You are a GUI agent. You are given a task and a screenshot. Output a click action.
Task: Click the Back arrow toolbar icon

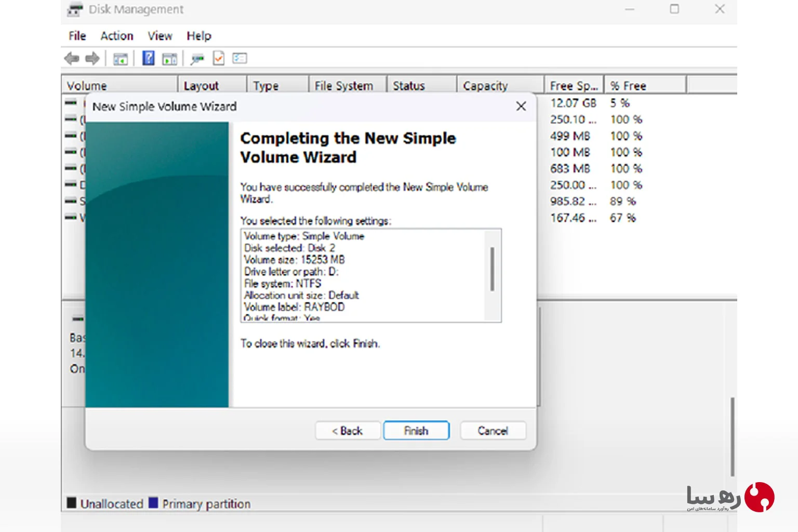72,59
